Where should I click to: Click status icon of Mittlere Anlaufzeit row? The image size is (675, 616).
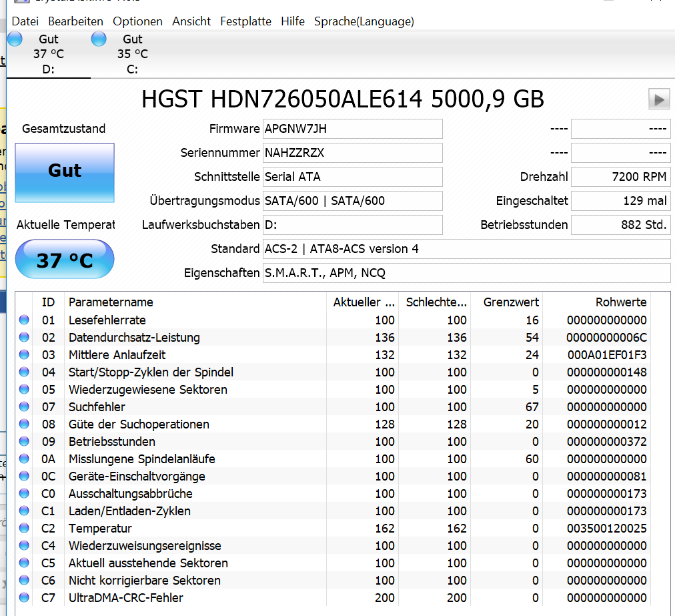(24, 354)
